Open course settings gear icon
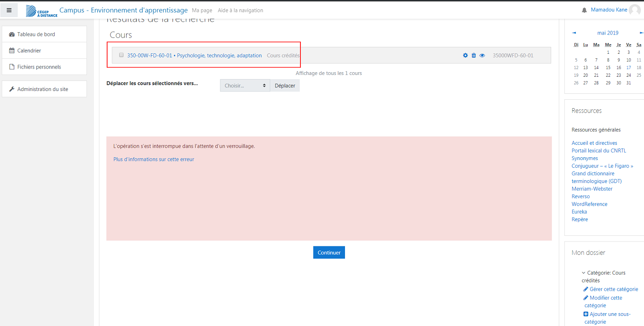The image size is (644, 326). point(465,56)
